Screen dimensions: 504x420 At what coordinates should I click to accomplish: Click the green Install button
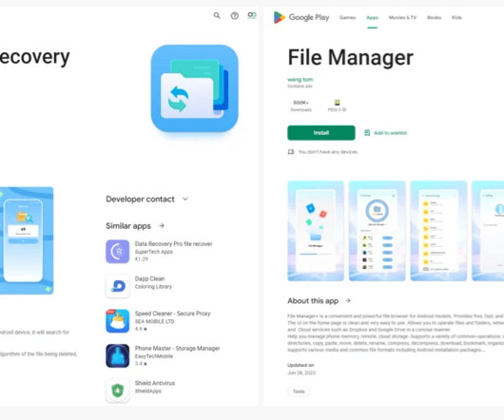pos(321,133)
